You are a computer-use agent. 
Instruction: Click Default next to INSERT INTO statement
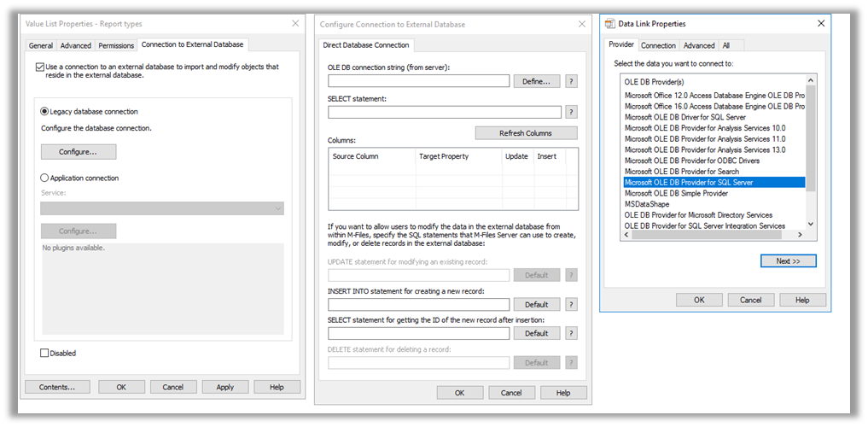[x=536, y=304]
